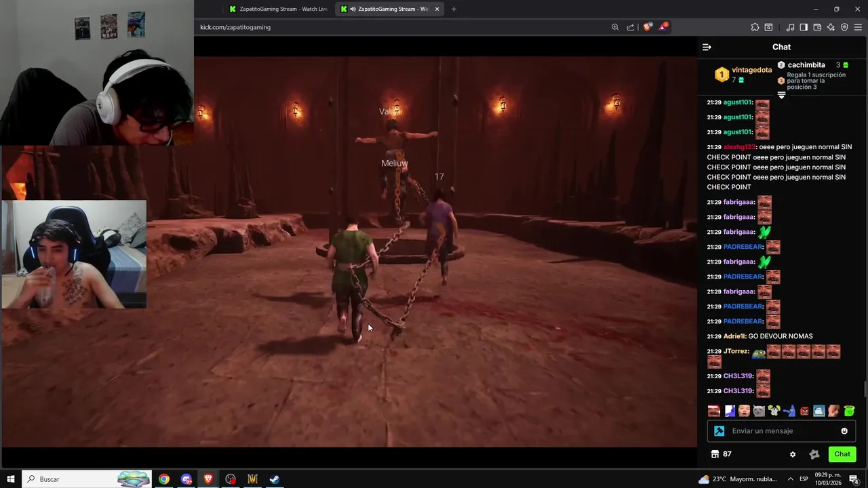Click the chat panel scrollbar

point(865,390)
